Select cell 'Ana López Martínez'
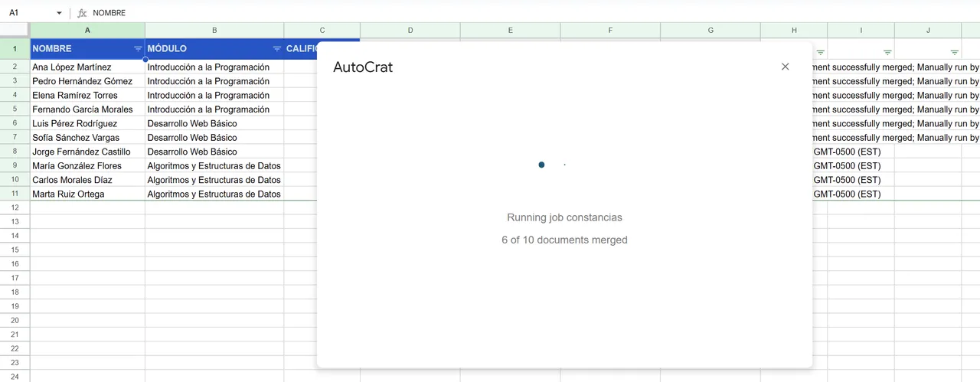Screen dimensions: 980x382 click(87, 67)
